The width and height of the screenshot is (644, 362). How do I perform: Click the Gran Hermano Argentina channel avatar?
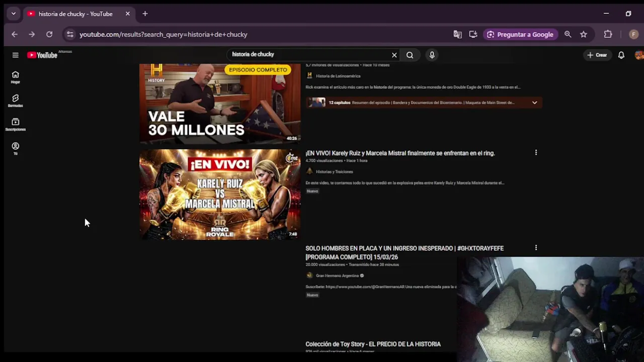(309, 276)
